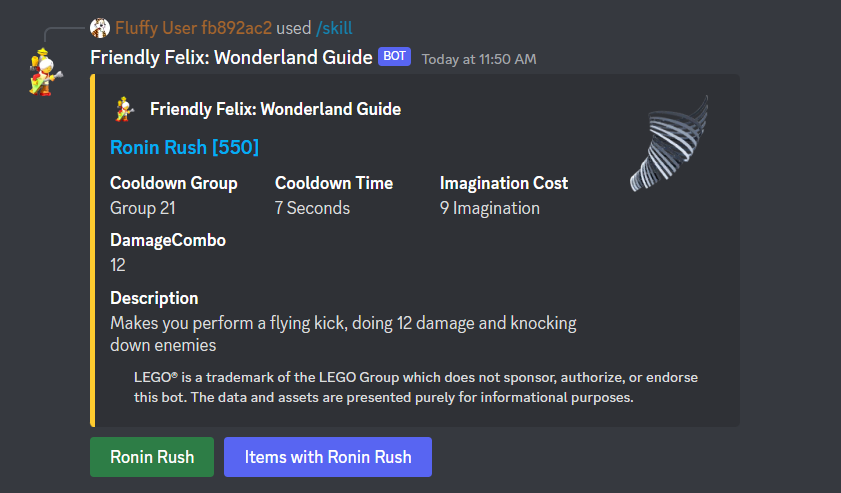Click the 9 Imagination cost value

489,208
